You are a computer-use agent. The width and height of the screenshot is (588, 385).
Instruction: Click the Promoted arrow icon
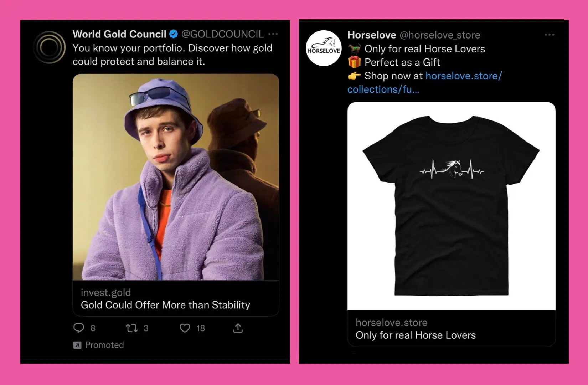point(77,345)
